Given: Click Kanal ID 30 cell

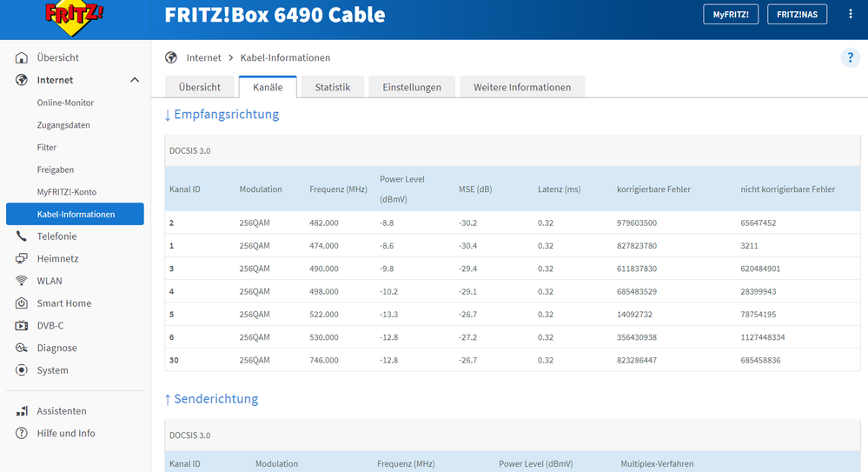Looking at the screenshot, I should (174, 360).
